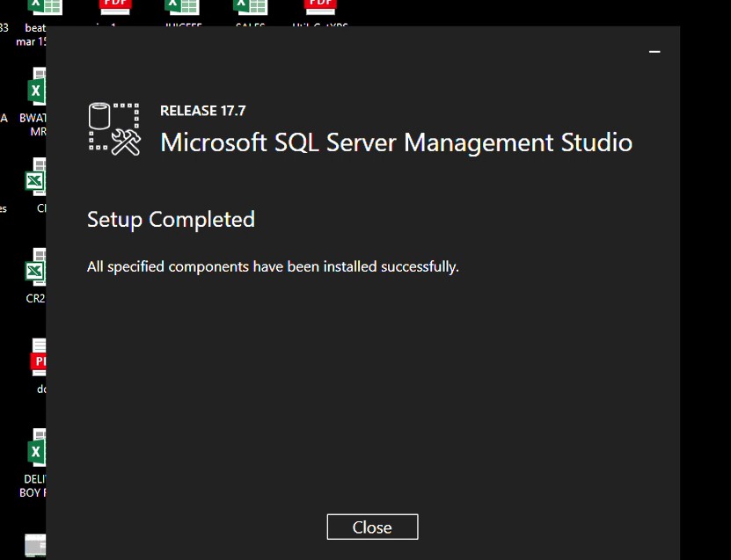Viewport: 731px width, 560px height.
Task: Select the DELI BOY Excel desktop icon
Action: (x=36, y=447)
